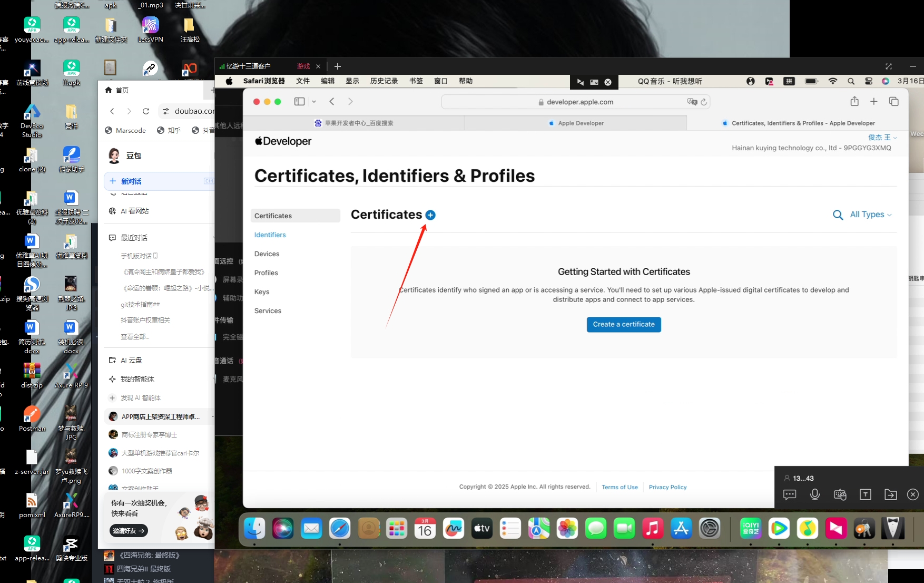The image size is (924, 583).
Task: Launch Mail from the Dock
Action: 311,528
